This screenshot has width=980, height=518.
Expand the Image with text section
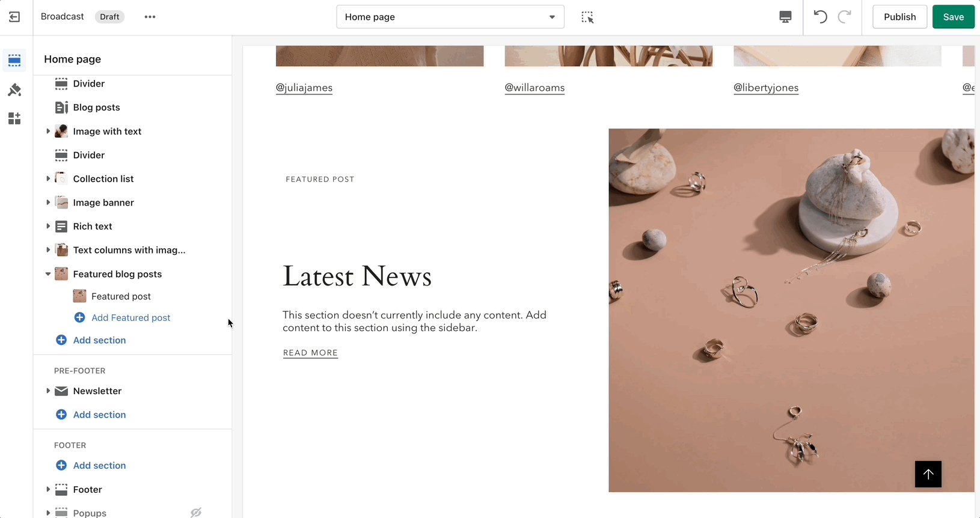(x=48, y=131)
